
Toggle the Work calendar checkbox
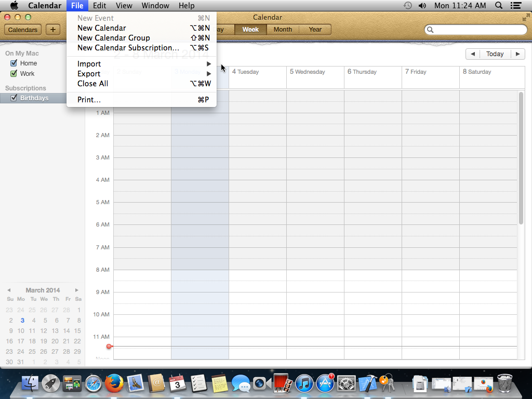click(14, 73)
